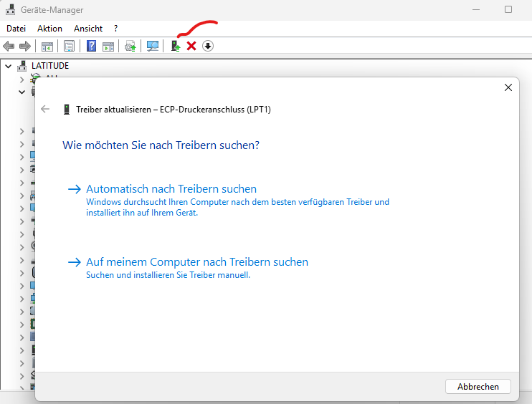Viewport: 532px width, 404px height.
Task: Minimize the Geräte-Manager window
Action: 476,10
